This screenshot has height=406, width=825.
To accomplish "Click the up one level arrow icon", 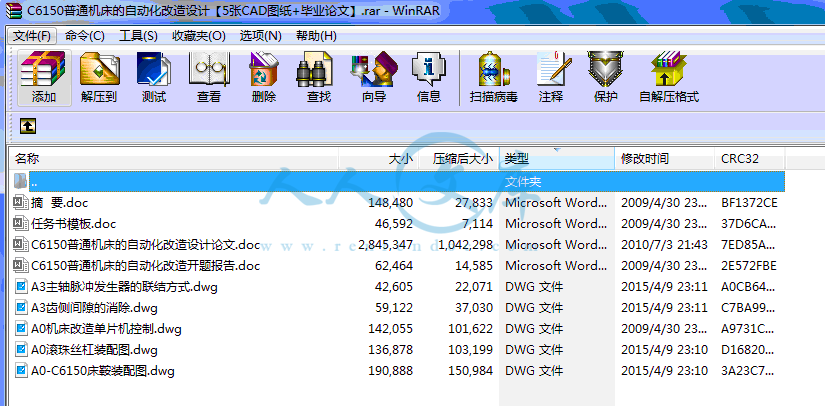I will coord(28,126).
